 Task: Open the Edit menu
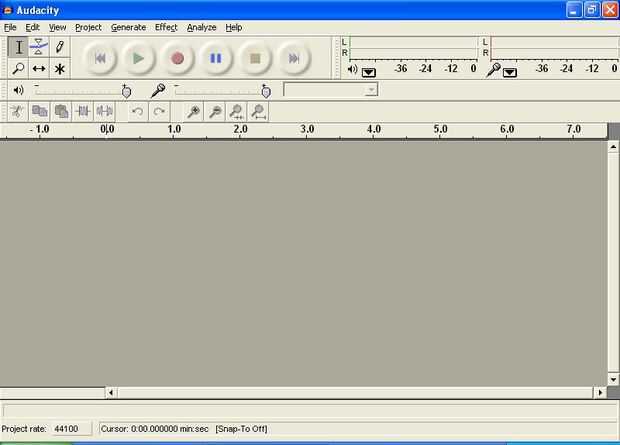tap(32, 27)
